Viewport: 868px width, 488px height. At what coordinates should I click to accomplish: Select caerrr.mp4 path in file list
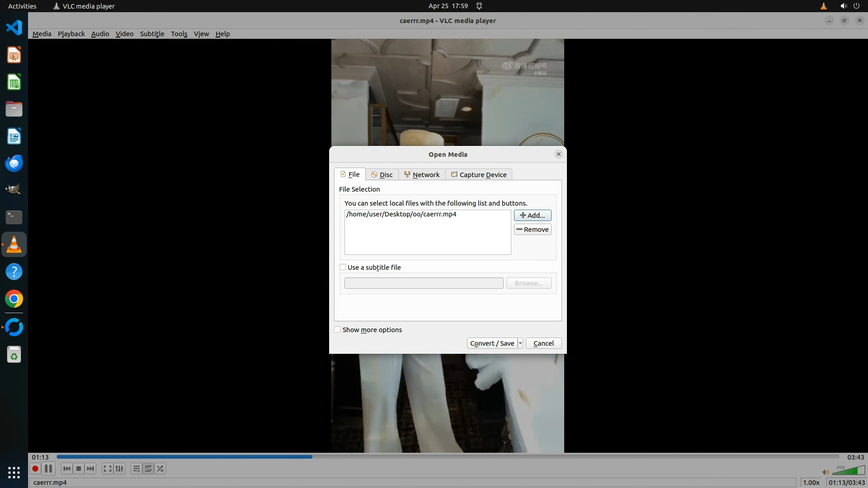click(401, 214)
